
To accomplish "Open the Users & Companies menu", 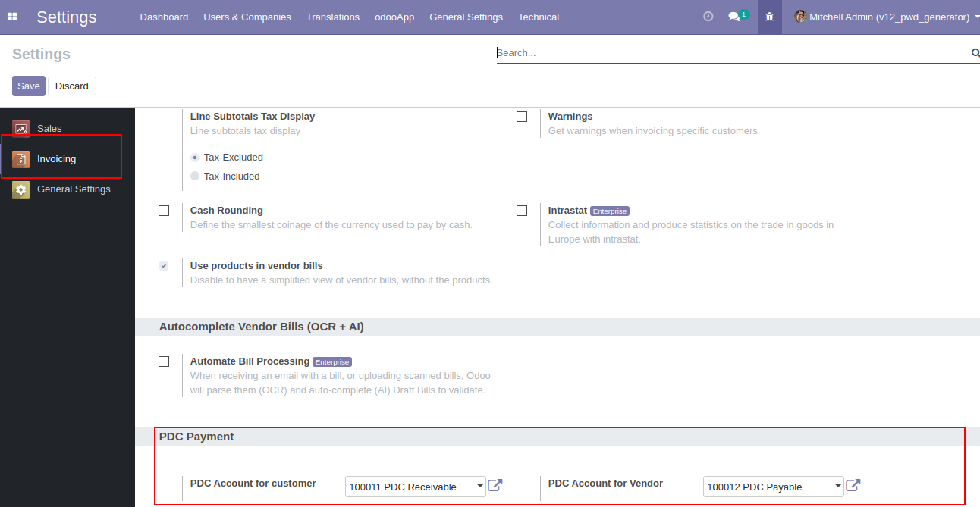I will (x=247, y=17).
